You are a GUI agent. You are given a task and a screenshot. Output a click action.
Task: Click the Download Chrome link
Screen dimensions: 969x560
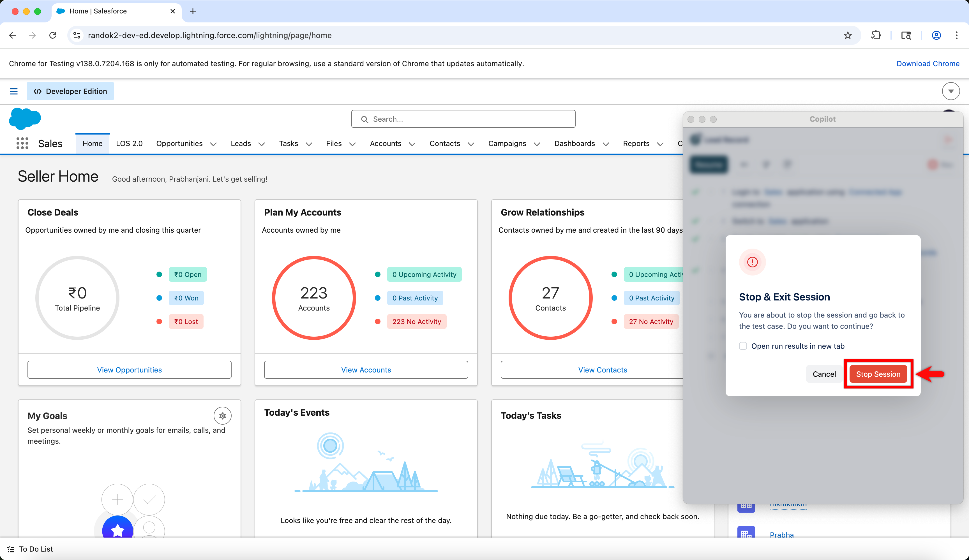coord(928,63)
